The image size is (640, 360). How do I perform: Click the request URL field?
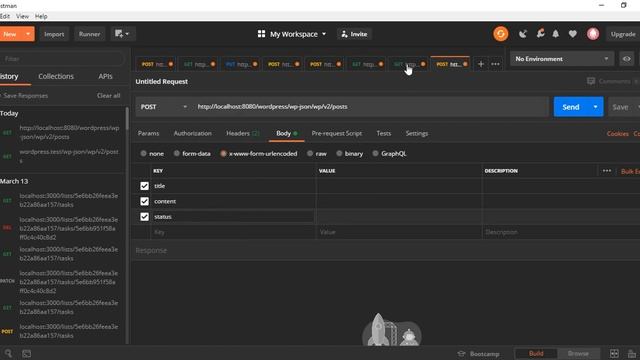click(371, 107)
